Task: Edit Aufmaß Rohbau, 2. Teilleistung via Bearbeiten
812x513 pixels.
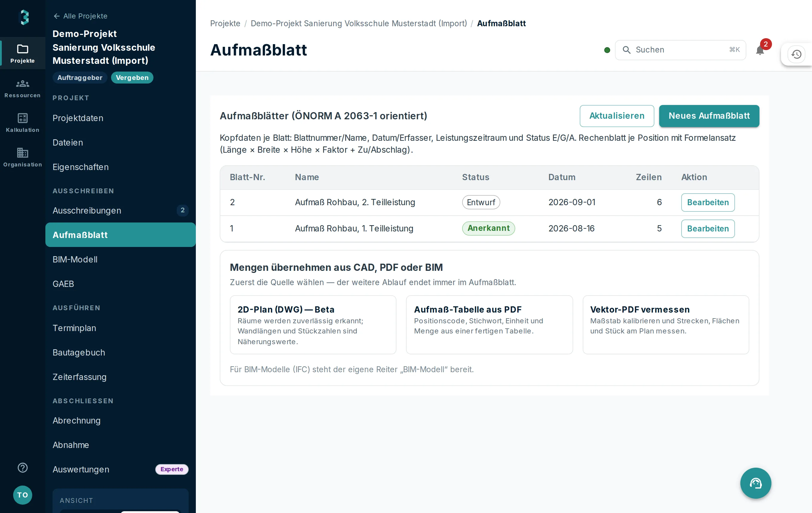Action: [x=708, y=203]
